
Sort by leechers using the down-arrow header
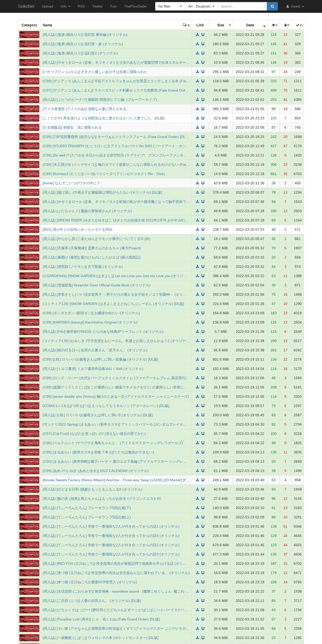click(285, 25)
